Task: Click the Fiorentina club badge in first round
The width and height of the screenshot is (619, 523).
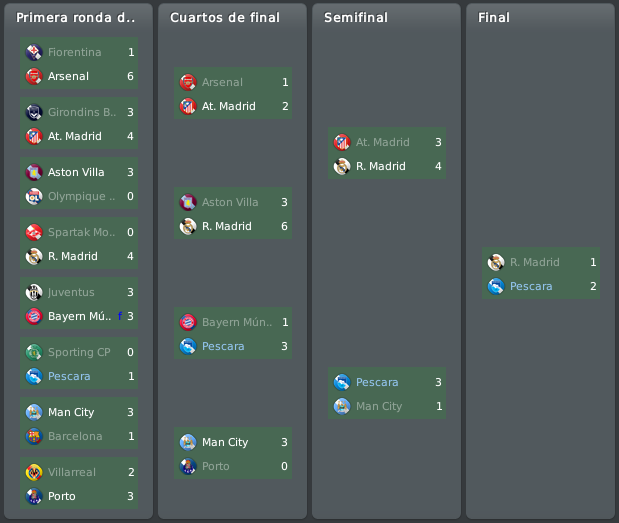Action: pyautogui.click(x=34, y=52)
